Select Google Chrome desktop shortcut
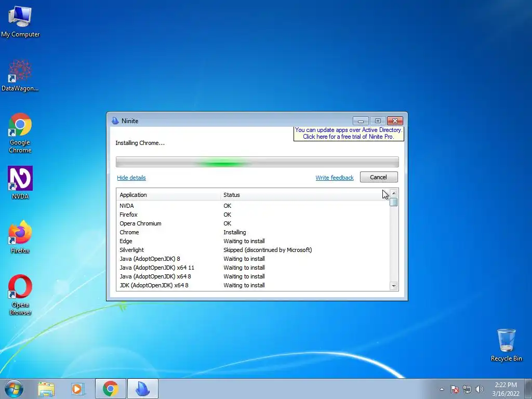 coord(20,133)
